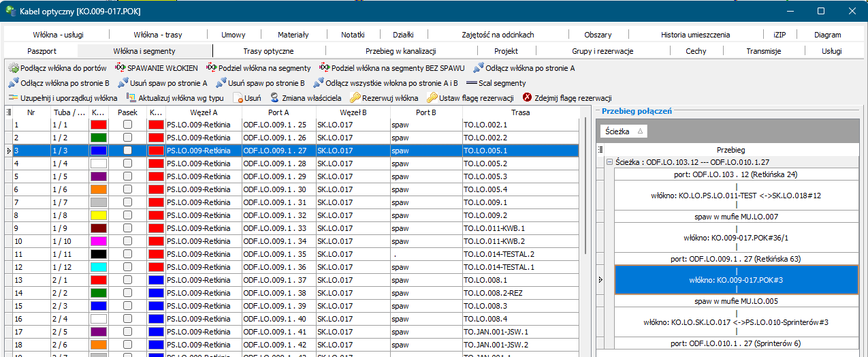Click the Usuń spaw po stronie A icon
This screenshot has width=868, height=357.
[x=123, y=83]
